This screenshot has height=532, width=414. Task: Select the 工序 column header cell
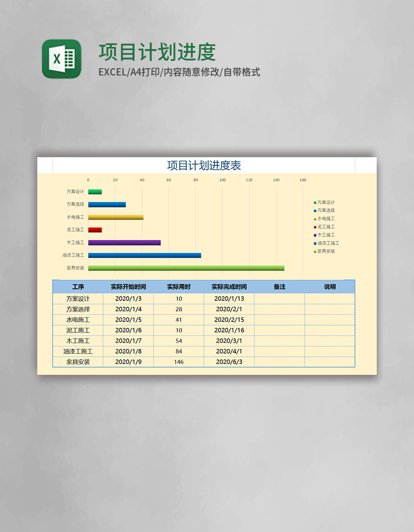(x=78, y=286)
